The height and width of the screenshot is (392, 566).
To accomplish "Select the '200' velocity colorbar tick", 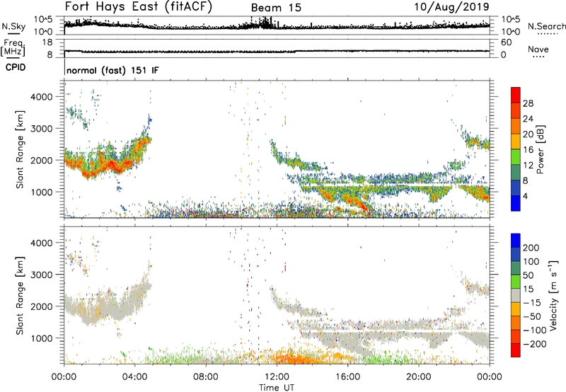I will [531, 248].
